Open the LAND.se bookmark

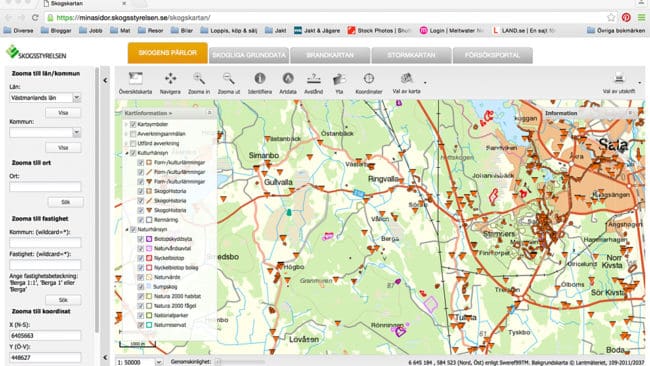525,31
